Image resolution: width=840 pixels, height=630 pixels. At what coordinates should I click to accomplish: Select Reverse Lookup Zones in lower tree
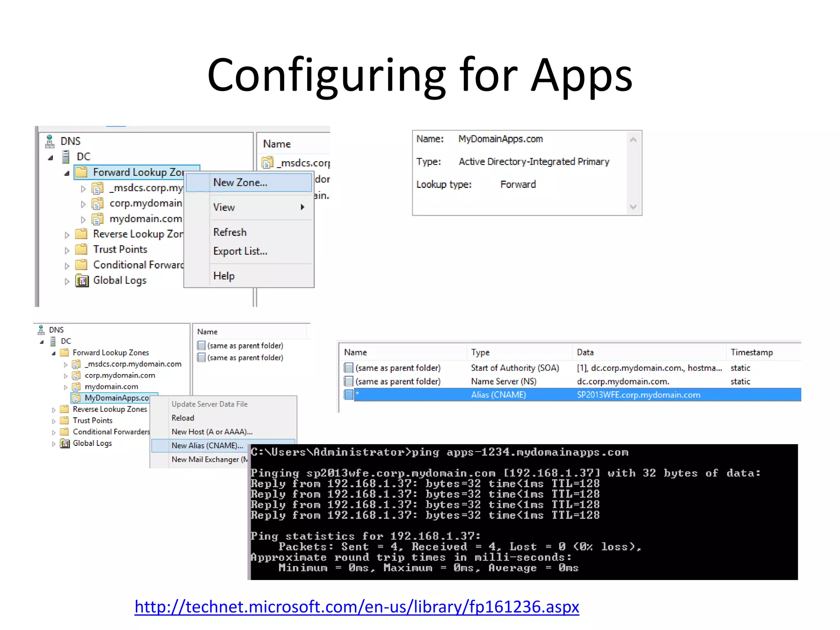(110, 409)
